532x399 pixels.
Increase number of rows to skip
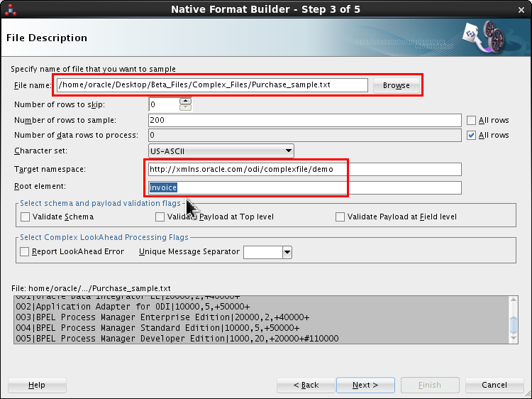click(x=185, y=101)
